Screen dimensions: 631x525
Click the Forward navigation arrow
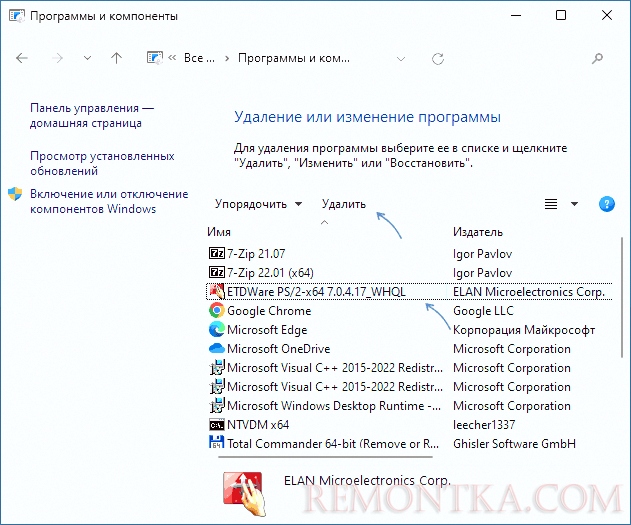click(x=58, y=58)
